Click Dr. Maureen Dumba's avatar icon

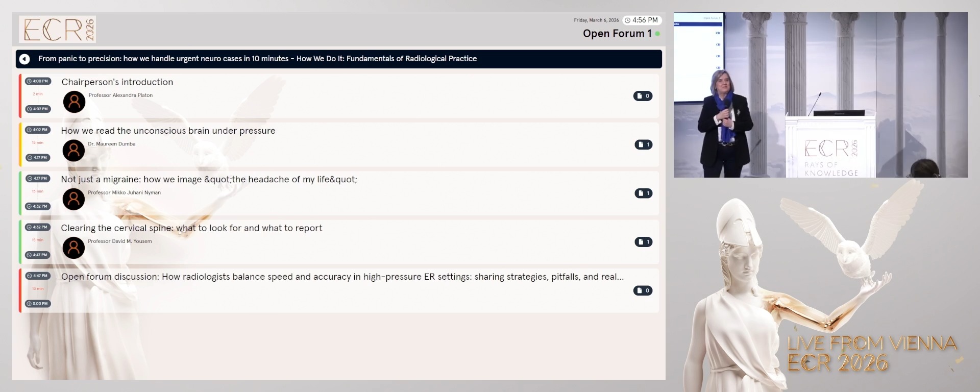point(73,151)
